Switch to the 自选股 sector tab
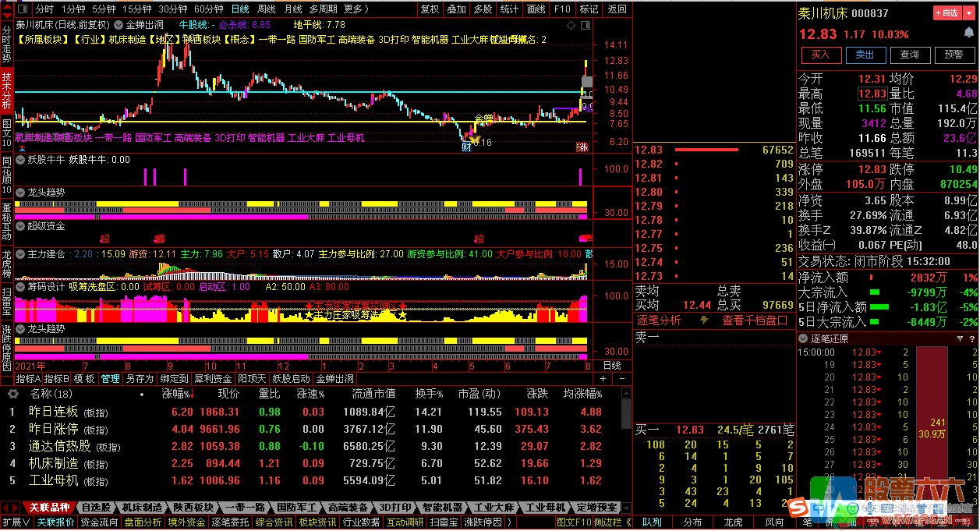The height and width of the screenshot is (531, 980). (x=96, y=508)
